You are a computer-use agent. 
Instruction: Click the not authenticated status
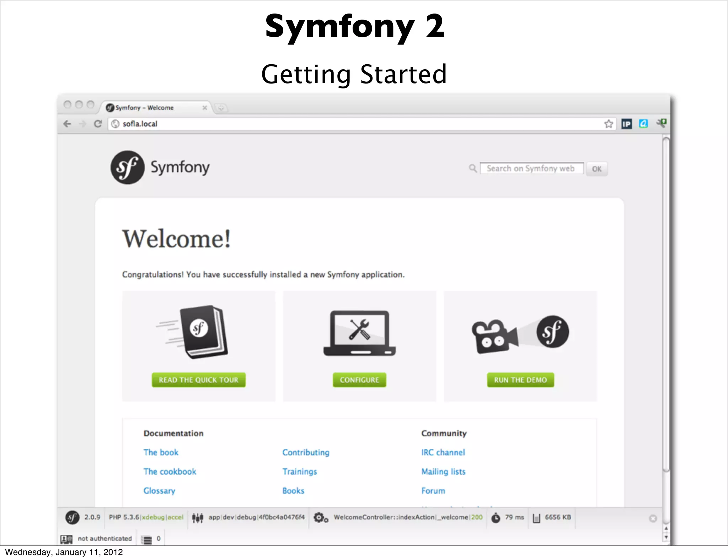point(105,539)
